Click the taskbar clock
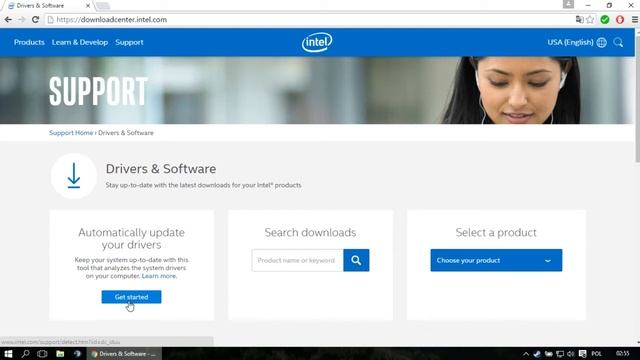The height and width of the screenshot is (360, 640). coord(622,354)
